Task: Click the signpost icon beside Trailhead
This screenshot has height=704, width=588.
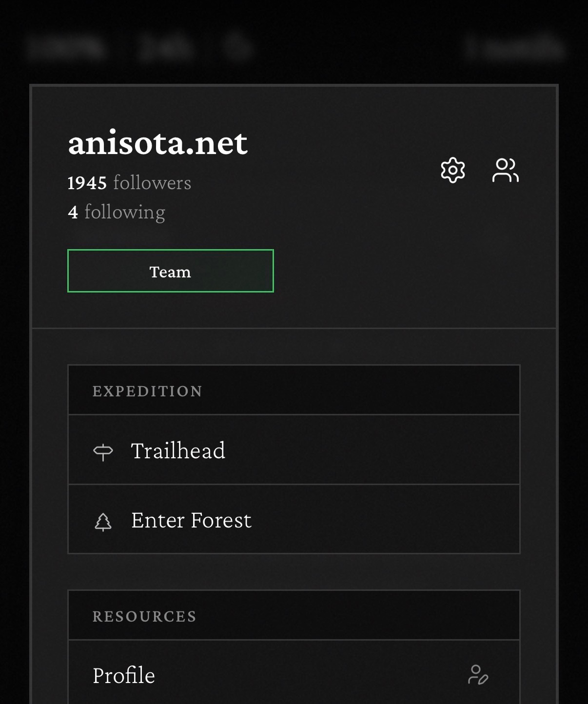Action: 103,451
